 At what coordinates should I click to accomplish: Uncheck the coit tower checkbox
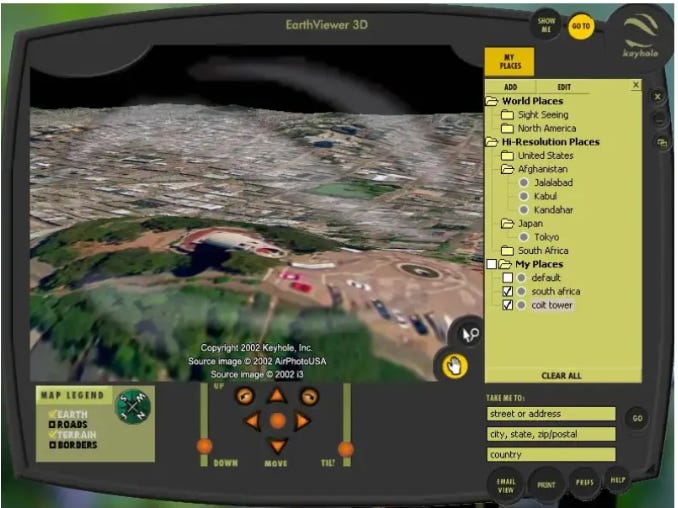[508, 305]
